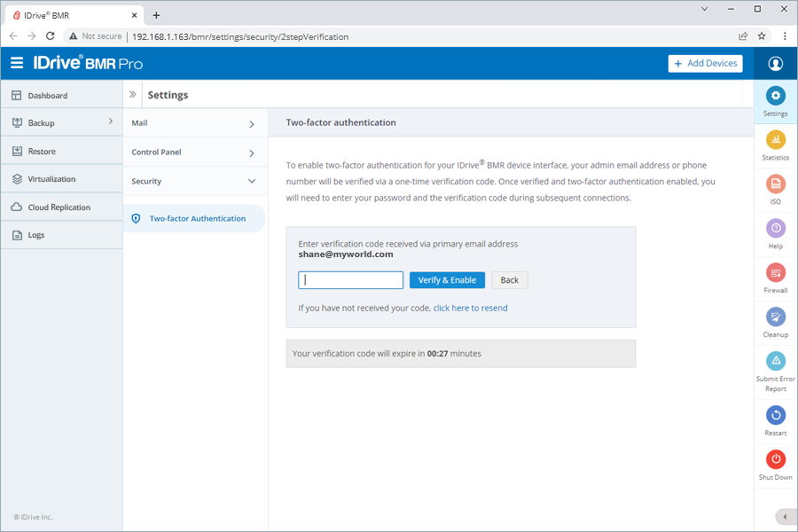The width and height of the screenshot is (798, 532).
Task: Open the Cleanup icon
Action: point(775,317)
